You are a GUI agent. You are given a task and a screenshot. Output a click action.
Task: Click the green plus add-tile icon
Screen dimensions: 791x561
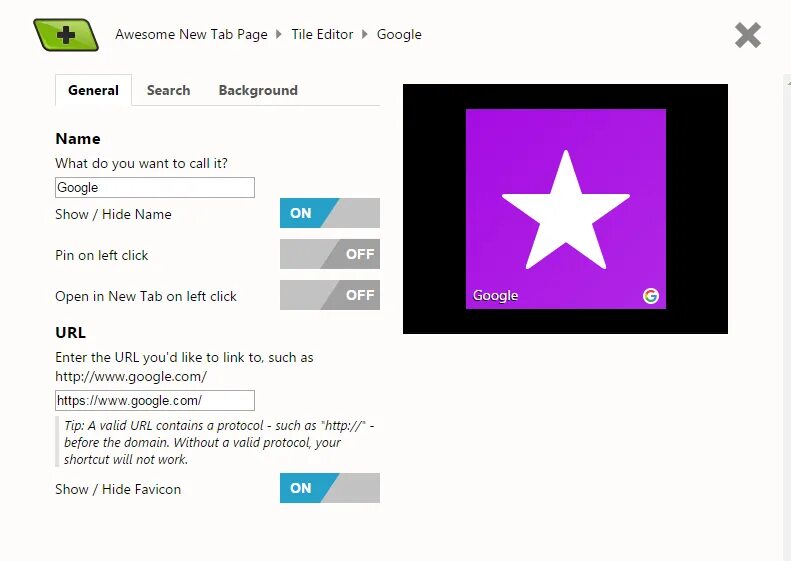66,35
